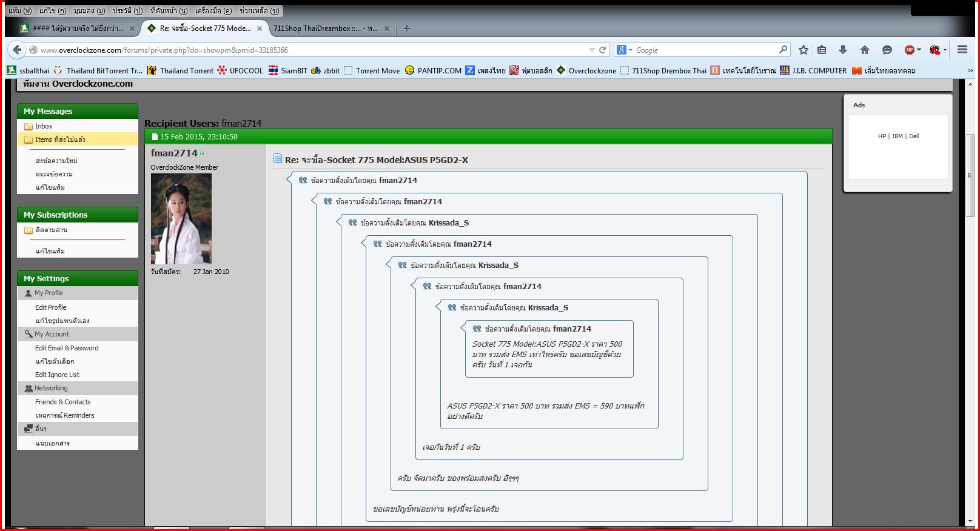Reload page with the refresh icon
The image size is (980, 531).
[x=602, y=50]
